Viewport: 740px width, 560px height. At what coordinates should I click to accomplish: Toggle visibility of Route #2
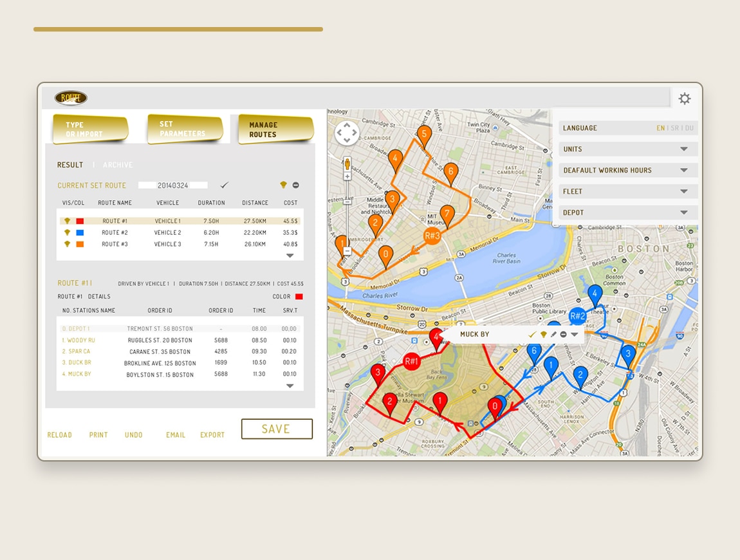pyautogui.click(x=67, y=232)
